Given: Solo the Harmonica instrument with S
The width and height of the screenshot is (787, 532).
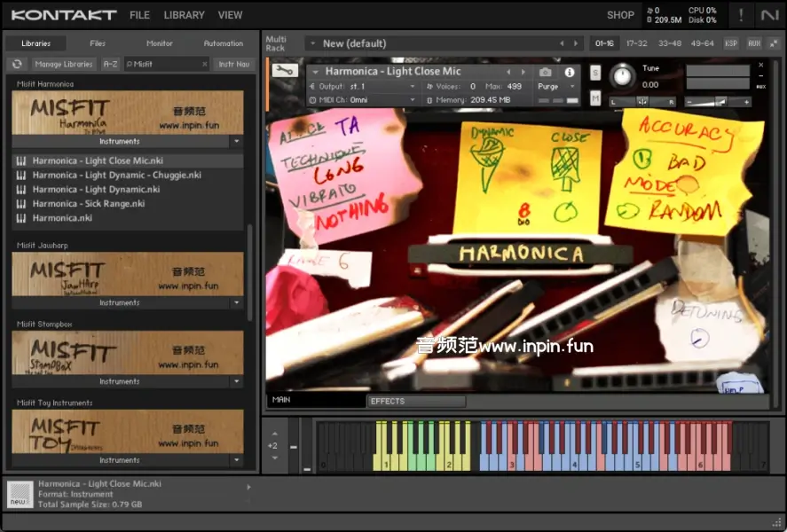Looking at the screenshot, I should [594, 73].
